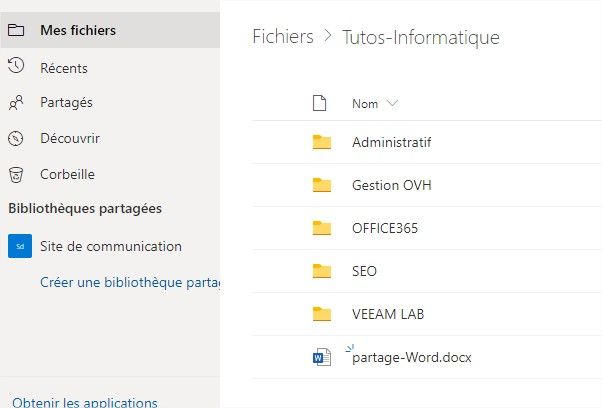Click Obtenir les applications link
This screenshot has height=408, width=602.
(x=85, y=402)
